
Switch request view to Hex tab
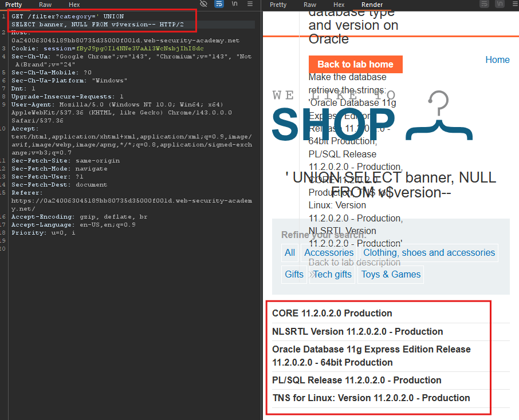(74, 5)
